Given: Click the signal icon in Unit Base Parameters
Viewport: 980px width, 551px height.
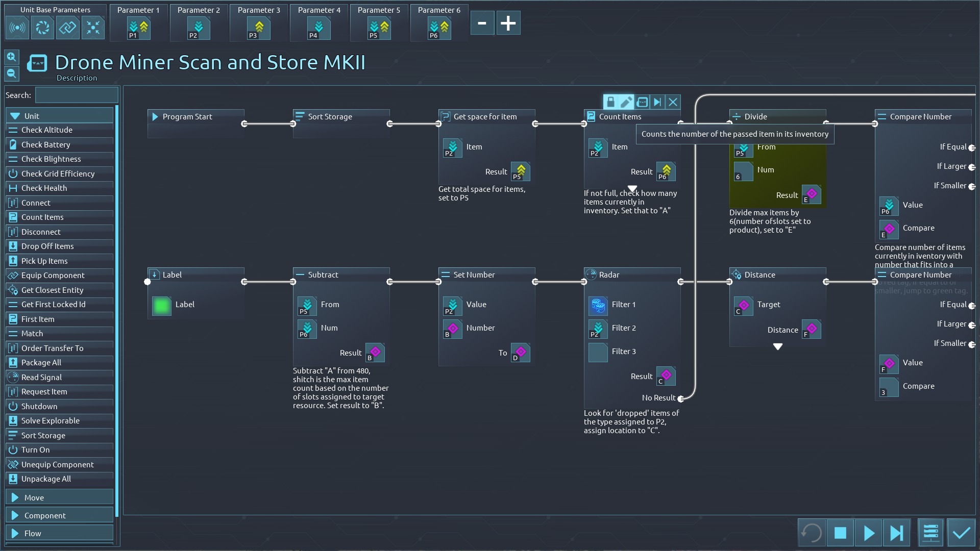Looking at the screenshot, I should click(x=17, y=28).
